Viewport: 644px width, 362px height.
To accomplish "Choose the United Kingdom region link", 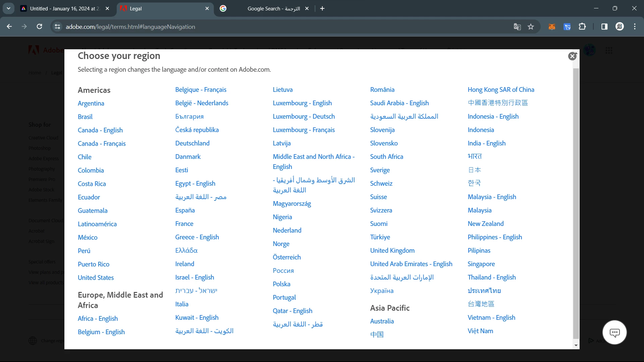I will tap(392, 251).
